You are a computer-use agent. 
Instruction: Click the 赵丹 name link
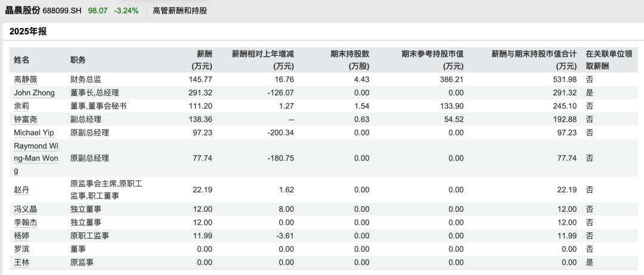coord(21,190)
